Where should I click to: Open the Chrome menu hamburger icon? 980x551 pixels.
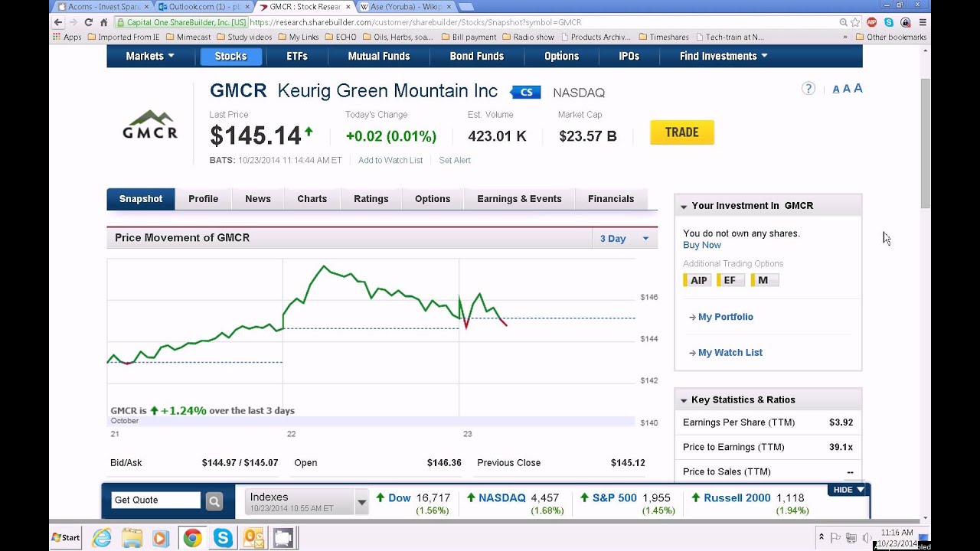pos(923,22)
